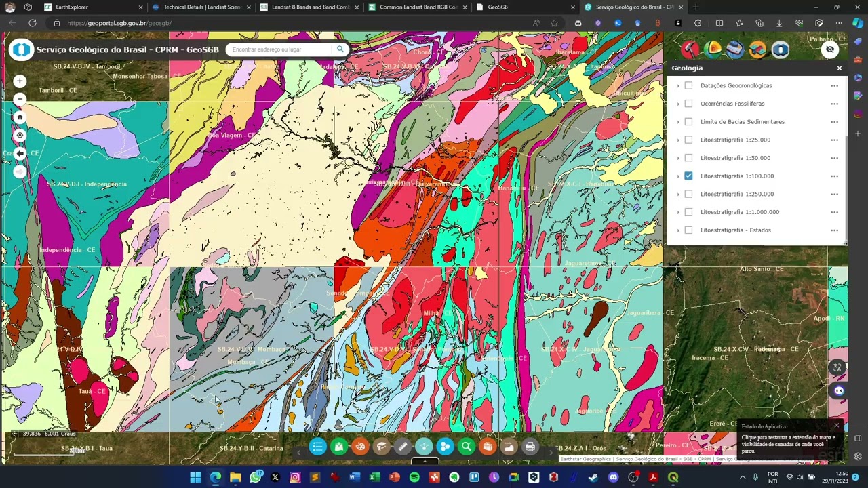Open File Explorer from the taskbar

[x=235, y=478]
